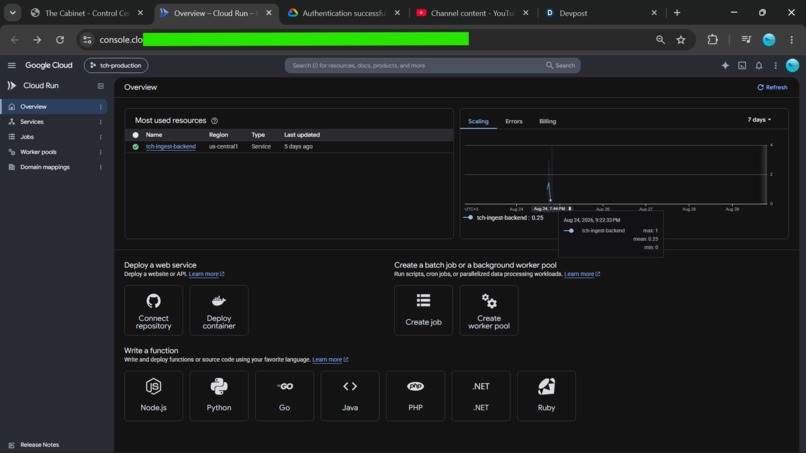Viewport: 806px width, 453px height.
Task: Open the browser zoom magnifier icon
Action: [660, 40]
